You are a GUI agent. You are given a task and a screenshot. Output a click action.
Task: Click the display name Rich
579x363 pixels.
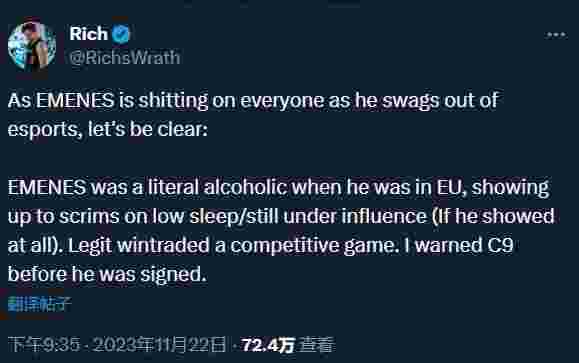[x=88, y=34]
